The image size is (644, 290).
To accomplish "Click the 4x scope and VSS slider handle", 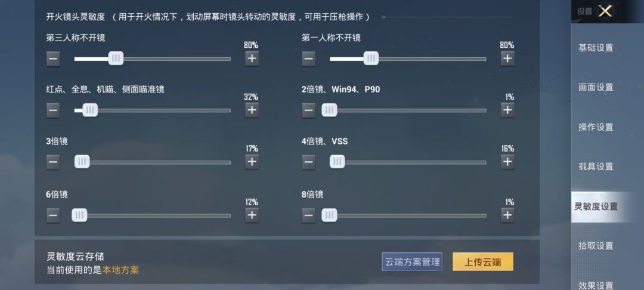I will point(337,162).
